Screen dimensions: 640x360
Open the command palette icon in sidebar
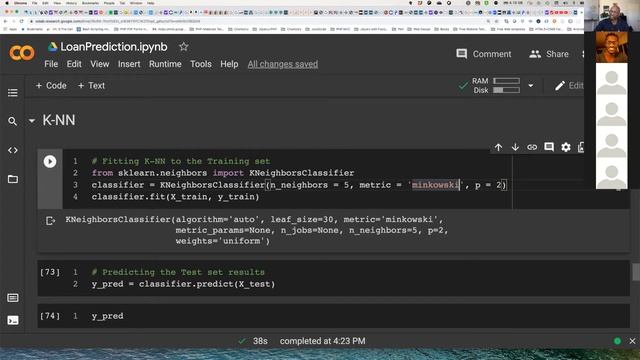(13, 298)
